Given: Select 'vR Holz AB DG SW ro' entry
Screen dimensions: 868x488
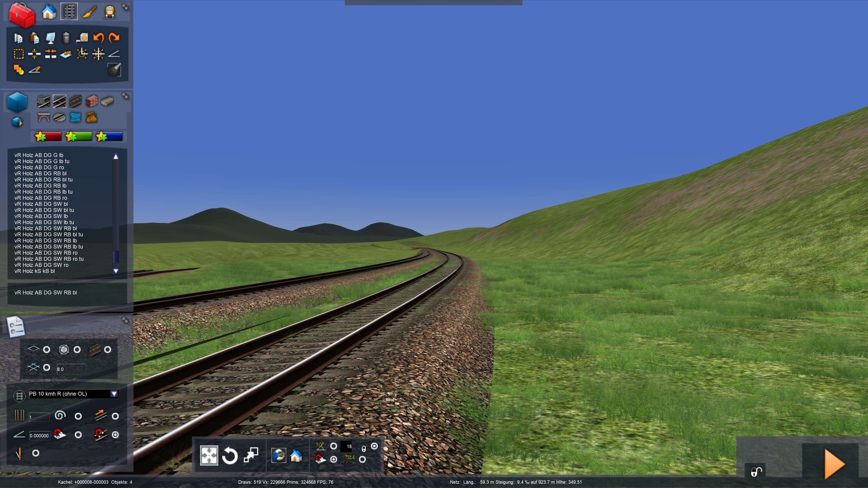Looking at the screenshot, I should [41, 265].
